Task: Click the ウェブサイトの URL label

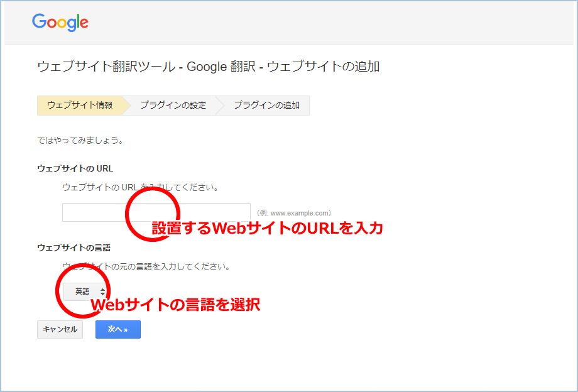Action: (75, 169)
